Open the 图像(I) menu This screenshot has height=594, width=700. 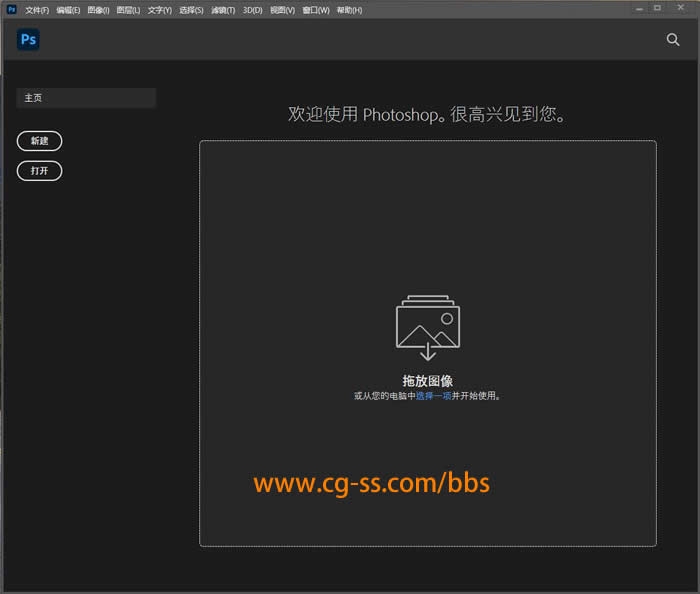[98, 10]
